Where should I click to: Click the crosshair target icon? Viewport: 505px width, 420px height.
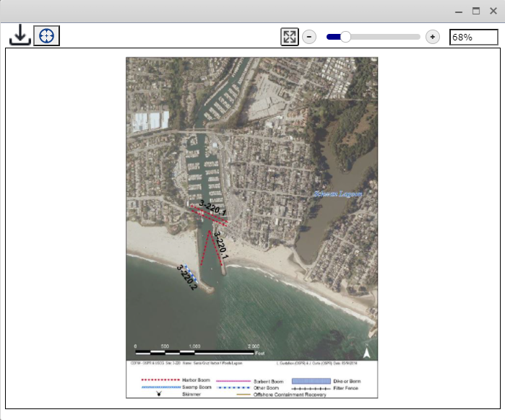(47, 35)
